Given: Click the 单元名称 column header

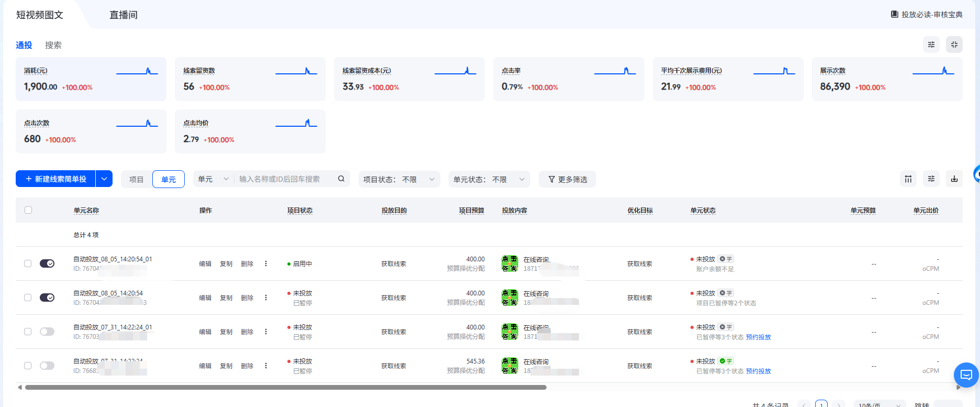Looking at the screenshot, I should pos(86,210).
